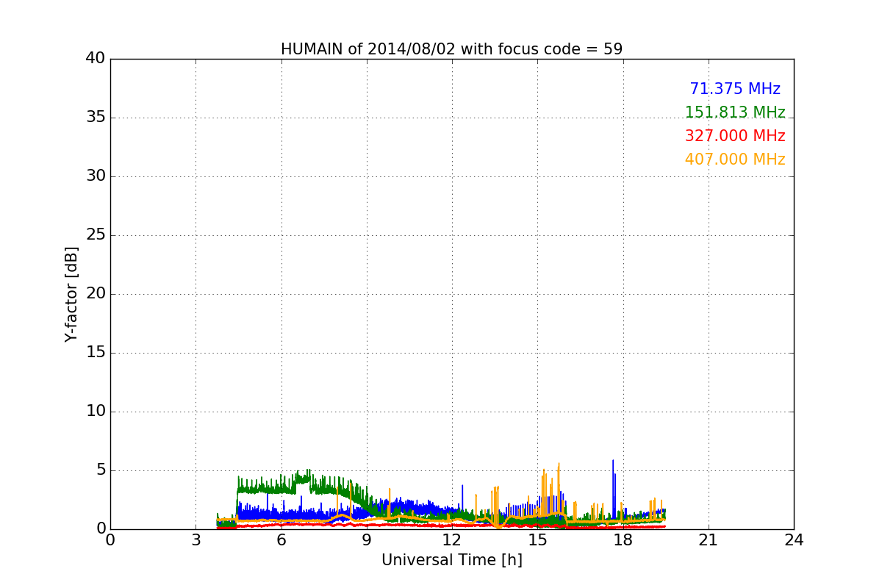Click the orange spike peak near 15.8 h

click(559, 465)
